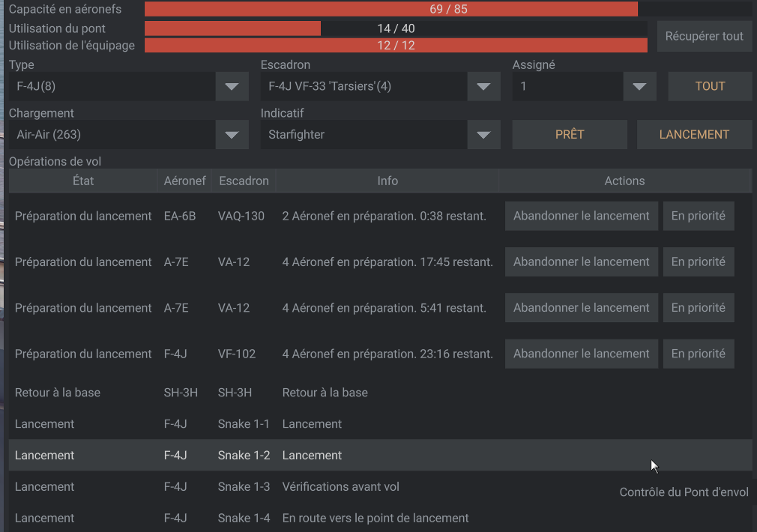Expand the Indicatif Starfighter dropdown
The image size is (757, 532).
pyautogui.click(x=483, y=135)
